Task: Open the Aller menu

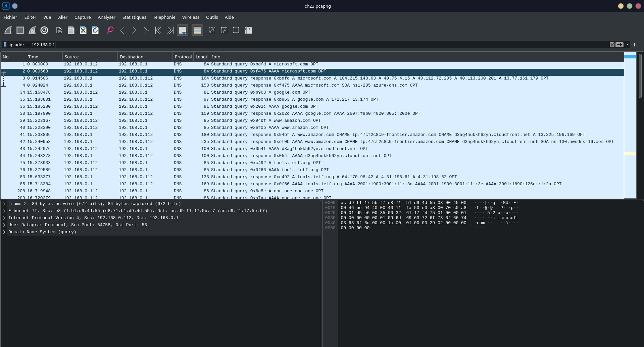Action: coord(63,17)
